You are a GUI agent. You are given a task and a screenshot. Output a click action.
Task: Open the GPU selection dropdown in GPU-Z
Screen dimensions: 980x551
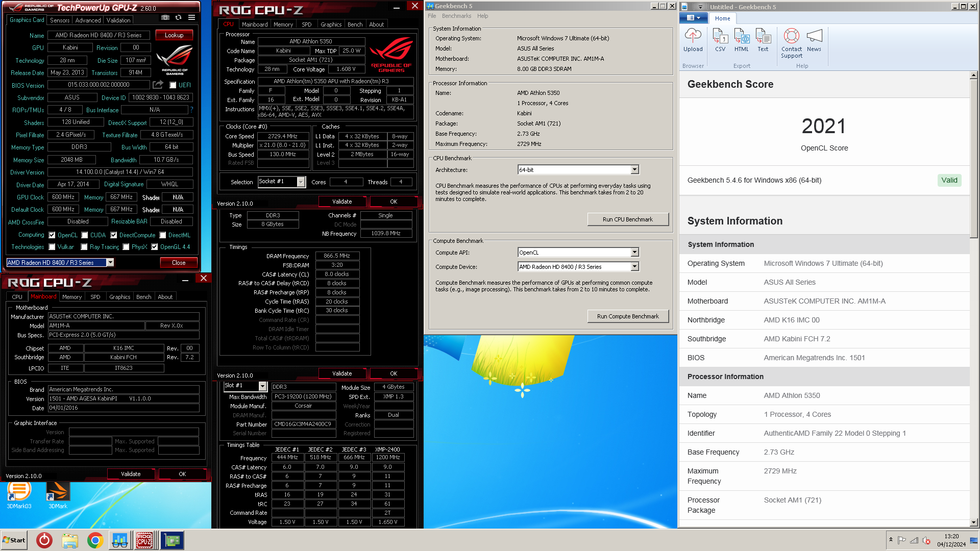click(110, 262)
